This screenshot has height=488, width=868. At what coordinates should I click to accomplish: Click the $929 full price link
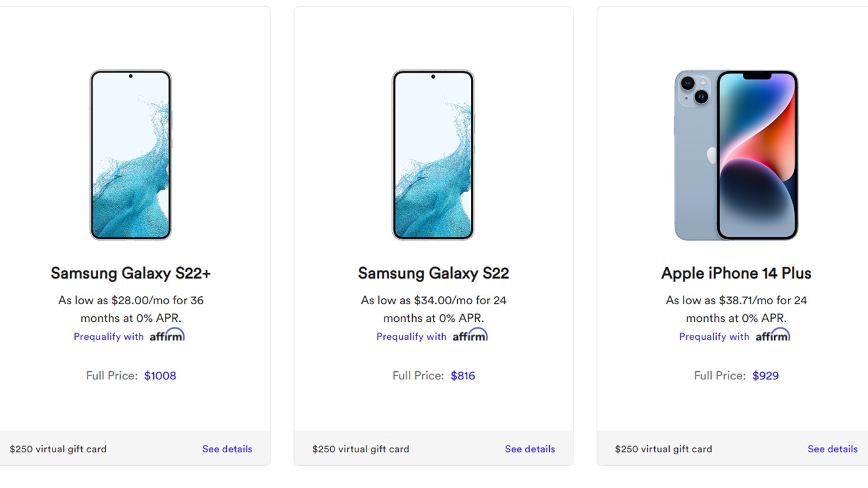pyautogui.click(x=765, y=376)
